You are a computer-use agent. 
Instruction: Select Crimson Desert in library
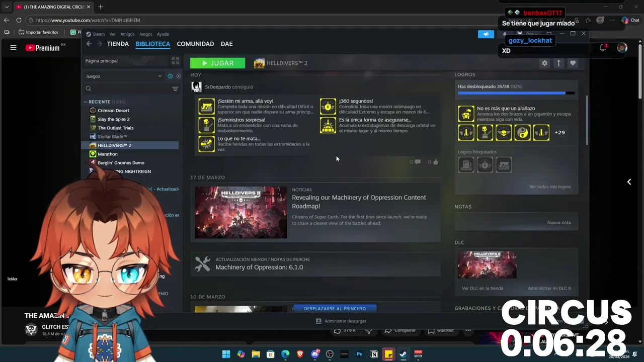click(113, 111)
